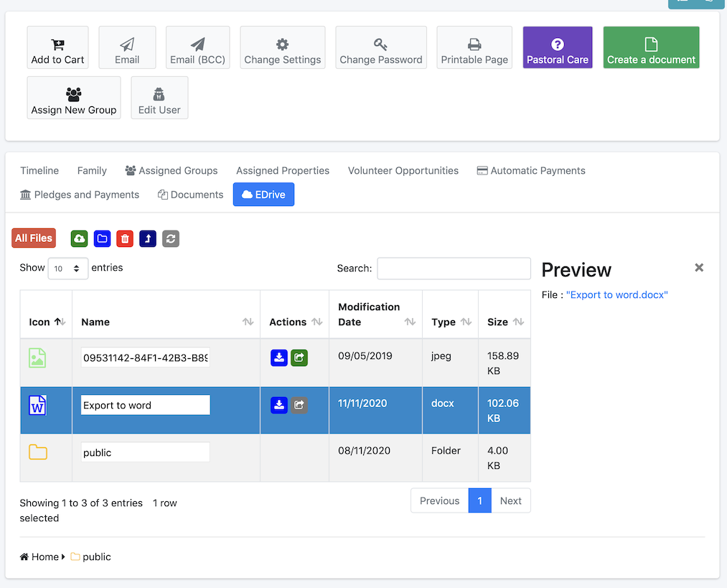This screenshot has height=588, width=727.
Task: Open the Email action
Action: tap(127, 47)
